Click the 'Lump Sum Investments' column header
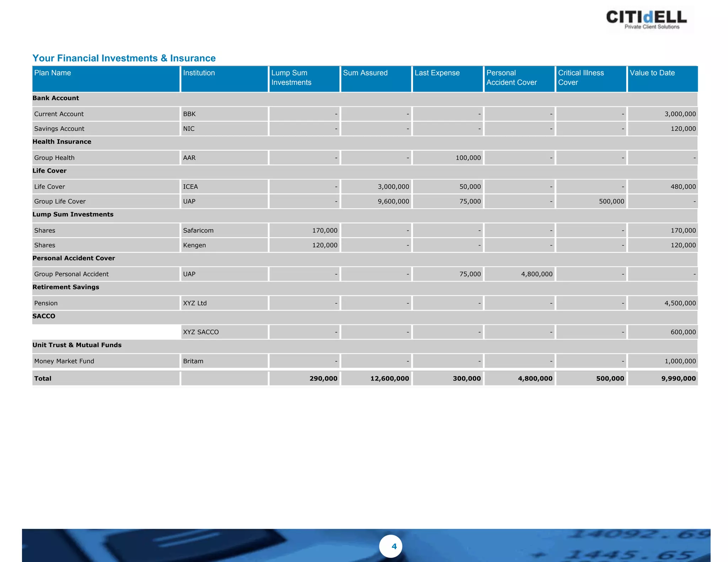Image resolution: width=728 pixels, height=562 pixels. (304, 79)
